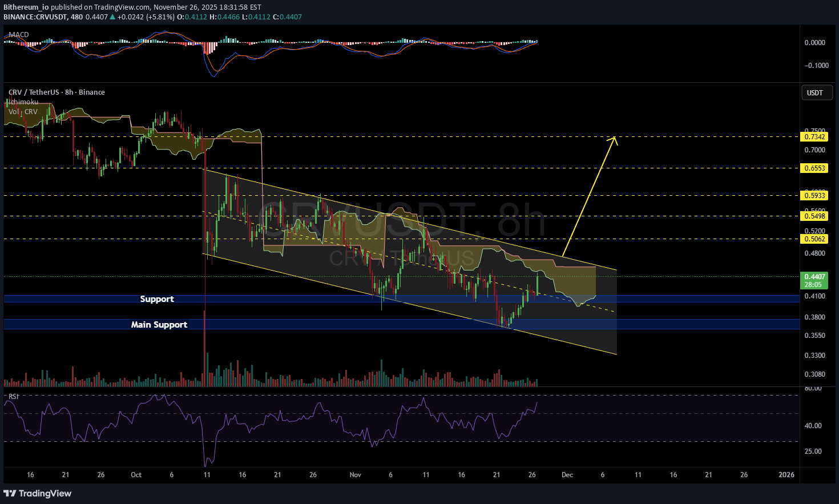Screen dimensions: 839x504
Task: Click the Bithereum_io publisher name
Action: pos(26,7)
